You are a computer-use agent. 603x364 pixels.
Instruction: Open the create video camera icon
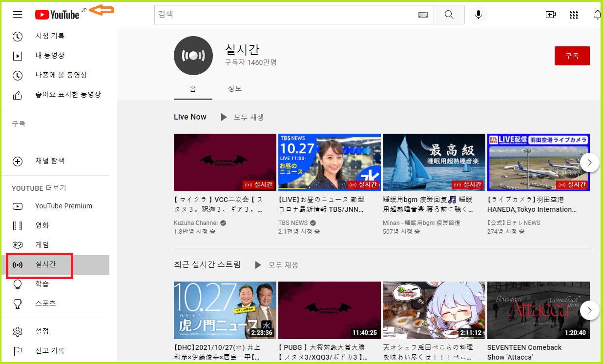[x=551, y=15]
